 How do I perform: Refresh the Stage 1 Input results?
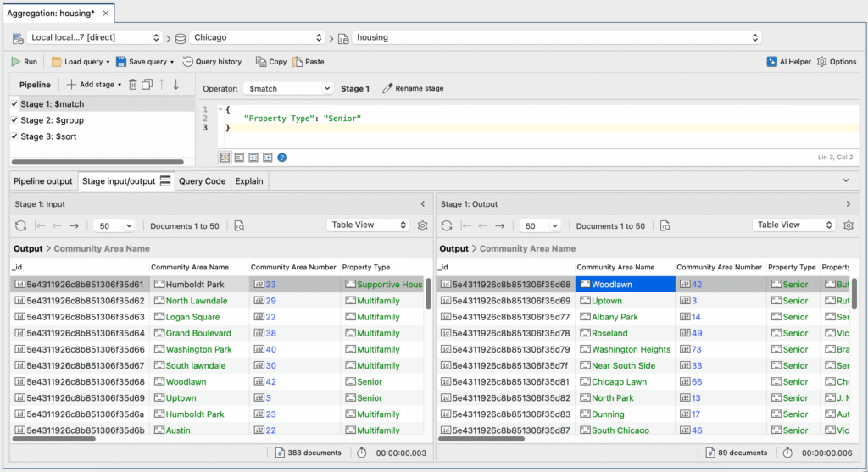pyautogui.click(x=21, y=225)
